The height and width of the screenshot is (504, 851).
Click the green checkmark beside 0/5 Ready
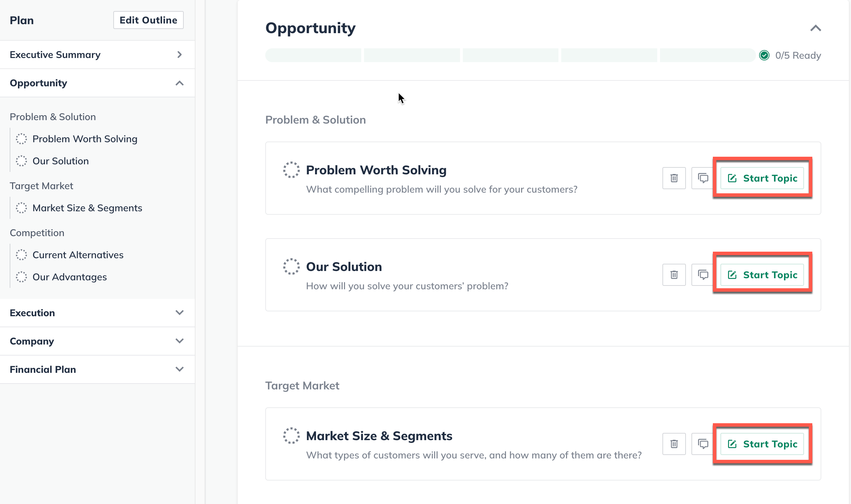[x=765, y=55]
